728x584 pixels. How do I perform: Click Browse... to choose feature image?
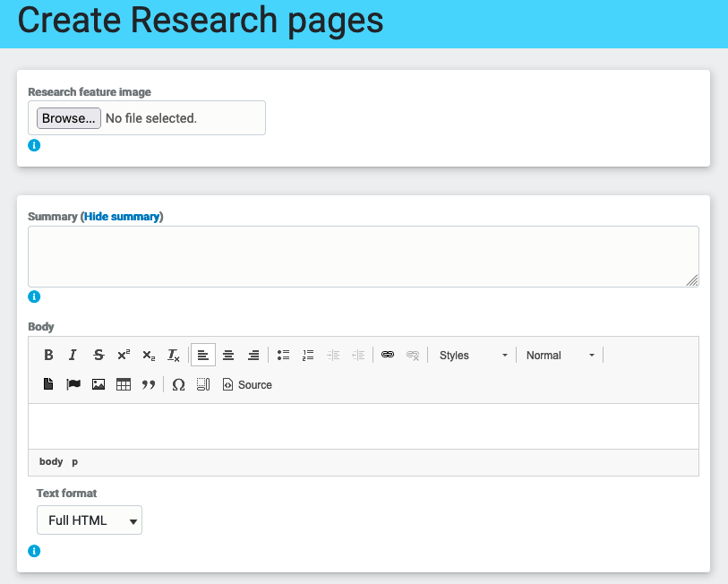pos(69,118)
